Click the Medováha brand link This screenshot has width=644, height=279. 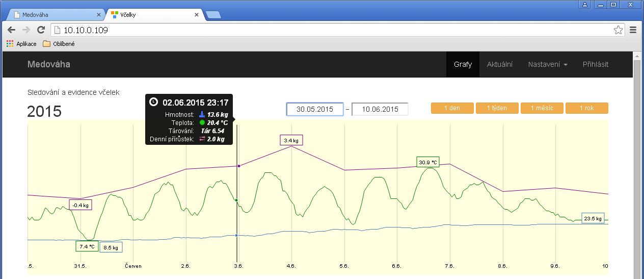click(49, 64)
